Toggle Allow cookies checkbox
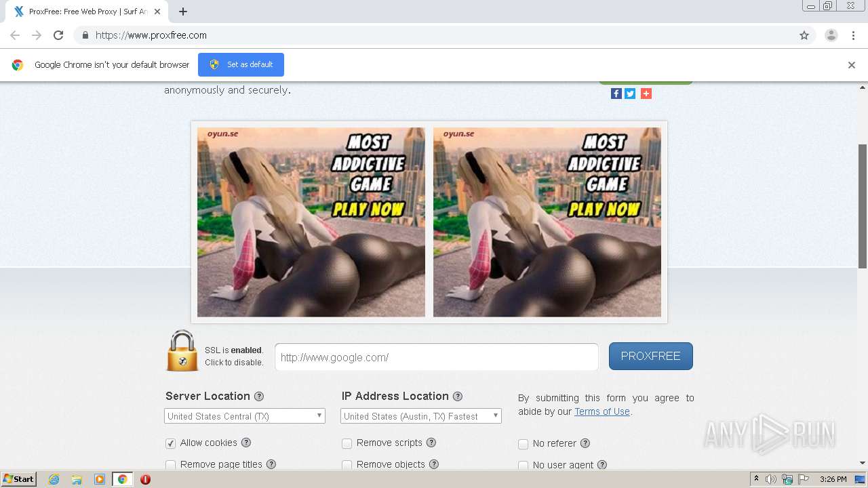Screen dimensions: 868x488 171,443
